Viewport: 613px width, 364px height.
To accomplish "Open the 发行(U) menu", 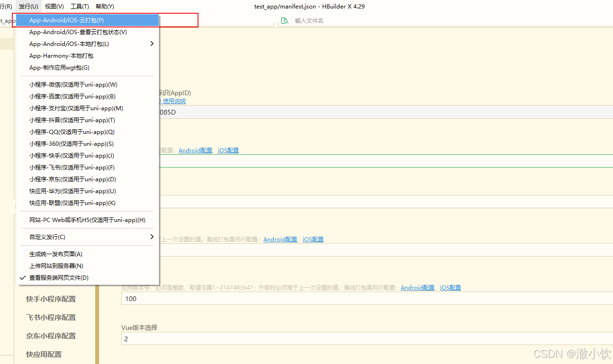I will point(28,7).
